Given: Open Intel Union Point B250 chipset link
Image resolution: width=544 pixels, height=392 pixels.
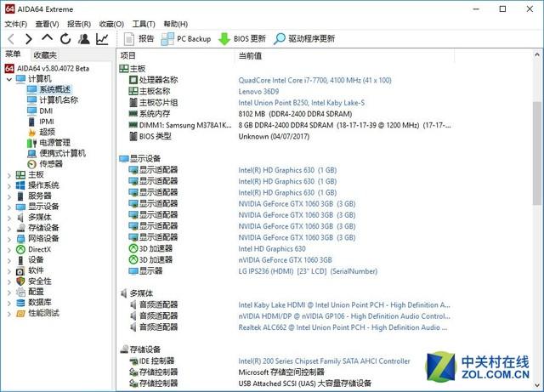Looking at the screenshot, I should [x=301, y=103].
